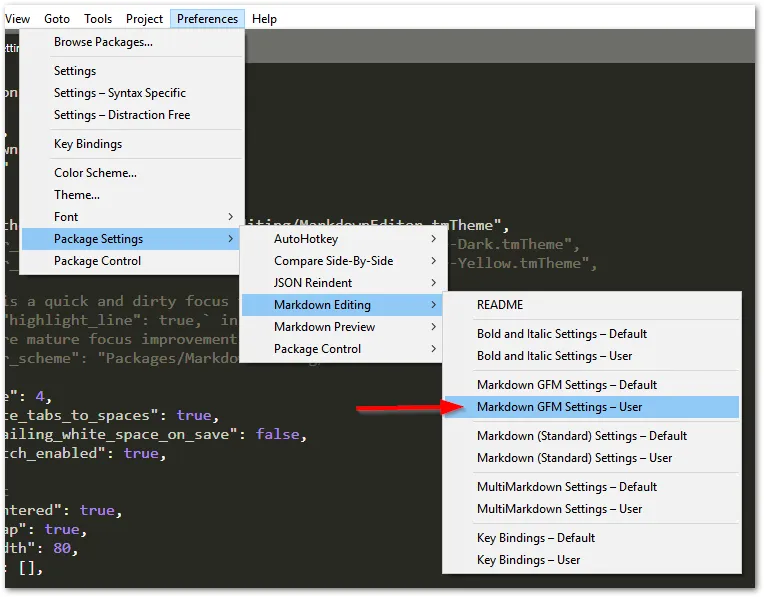This screenshot has height=597, width=764.
Task: Open the Help menu
Action: 264,19
